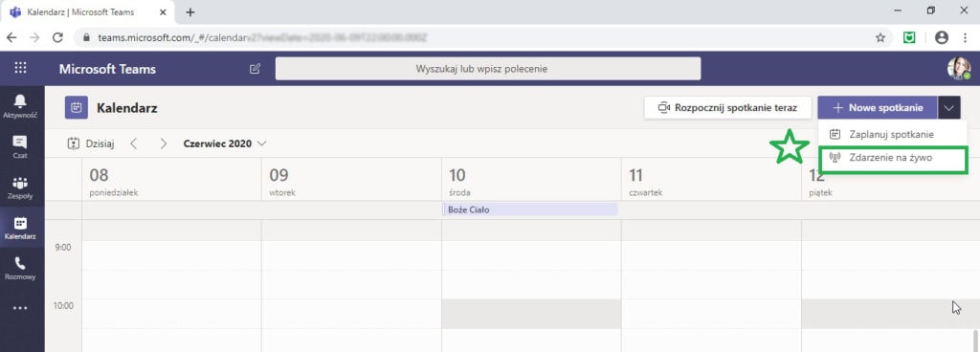Open the Rozmowy calls icon

21,269
